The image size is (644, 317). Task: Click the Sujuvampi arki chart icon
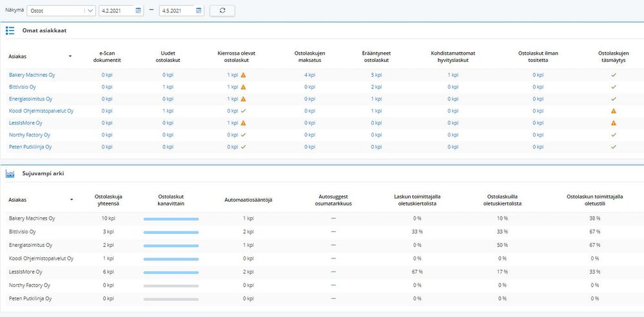point(10,174)
